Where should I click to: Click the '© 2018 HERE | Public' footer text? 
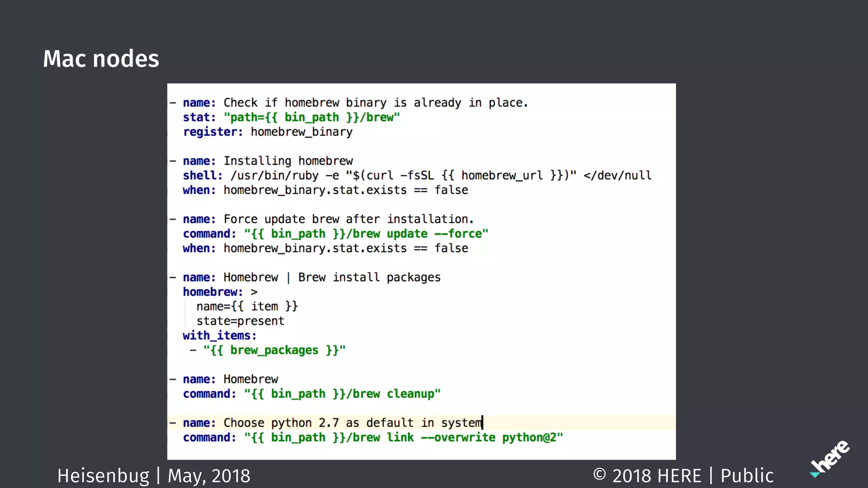[x=683, y=476]
